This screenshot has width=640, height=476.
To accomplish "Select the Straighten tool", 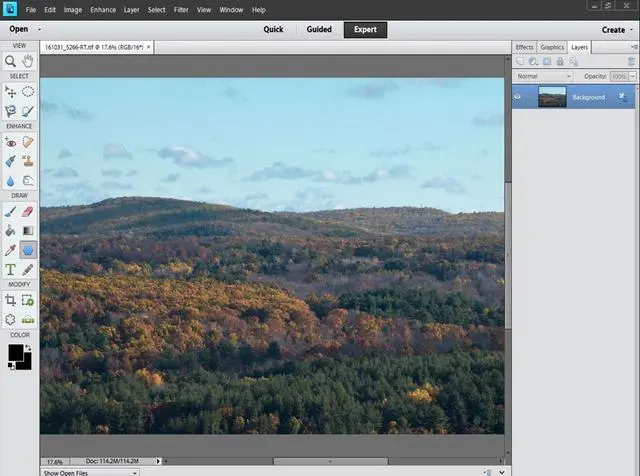I will point(28,320).
